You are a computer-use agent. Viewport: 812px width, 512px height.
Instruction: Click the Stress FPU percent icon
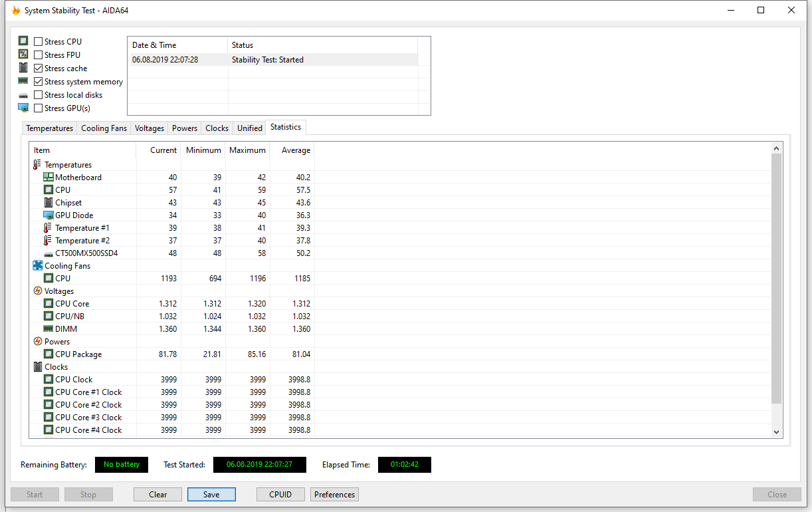[23, 55]
